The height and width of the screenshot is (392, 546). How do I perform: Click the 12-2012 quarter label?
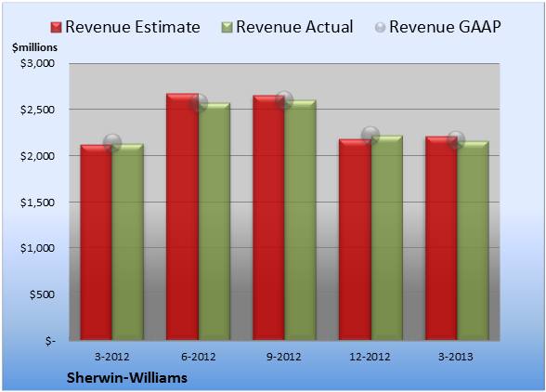(370, 357)
